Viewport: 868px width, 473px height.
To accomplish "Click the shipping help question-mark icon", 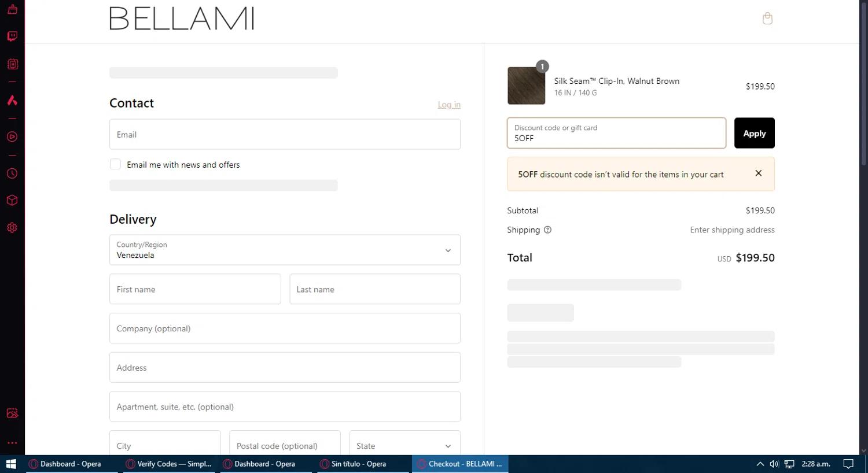I will (547, 230).
